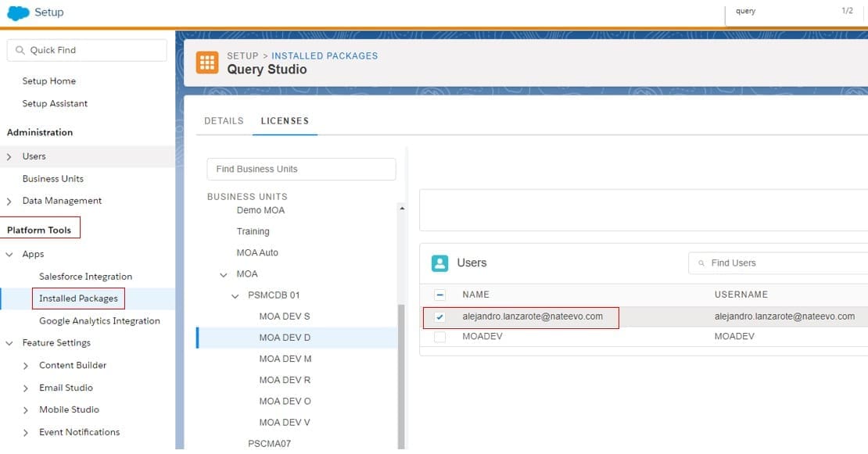Open the Installed Packages breadcrumb link
Viewport: 868px width, 454px height.
325,56
